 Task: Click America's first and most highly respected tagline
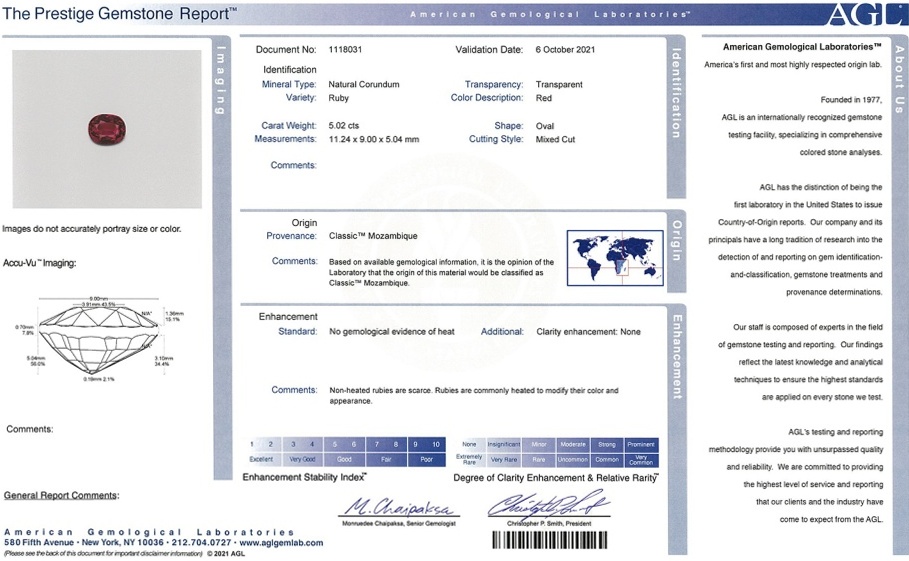(x=792, y=65)
